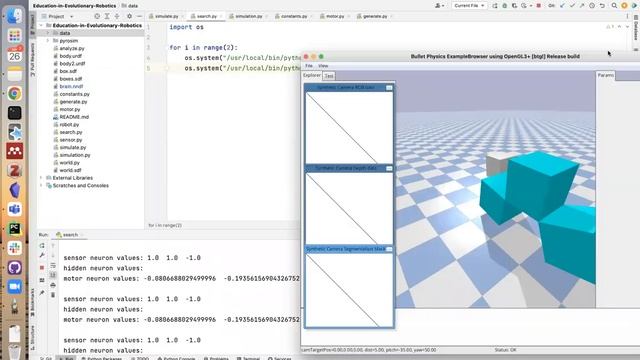640x360 pixels.
Task: Collapse the Synthetic Camera Depth data panel
Action: 389,168
